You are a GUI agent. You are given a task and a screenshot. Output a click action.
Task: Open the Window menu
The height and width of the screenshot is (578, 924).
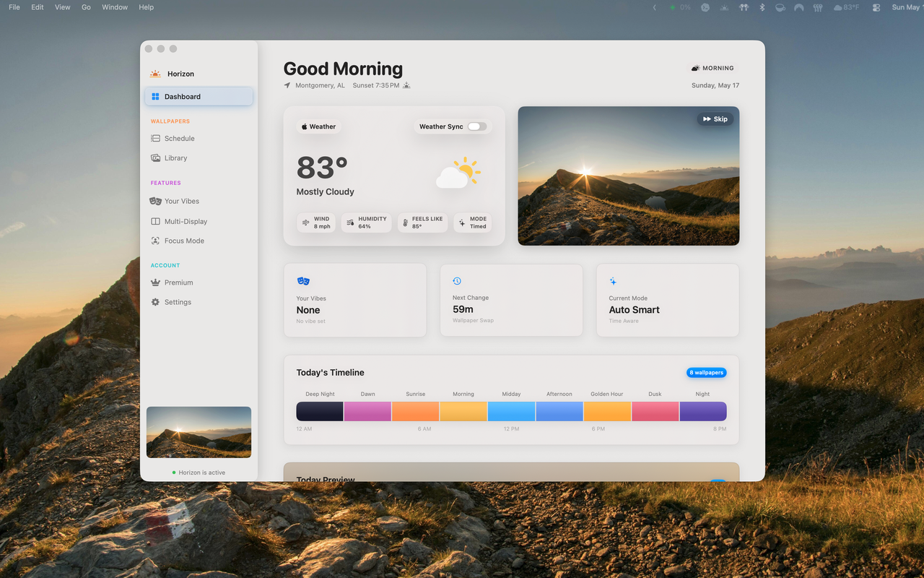tap(115, 7)
